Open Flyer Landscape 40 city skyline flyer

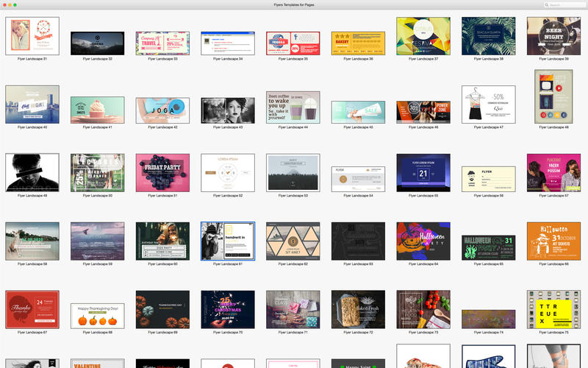[32, 105]
